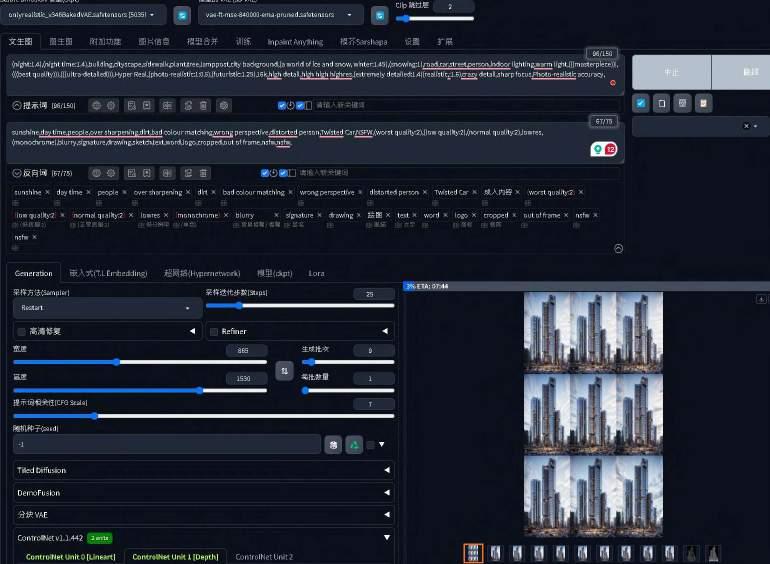Screen dimensions: 770x564
Task: Click globe icon in negative prompt toolbar
Action: point(96,173)
